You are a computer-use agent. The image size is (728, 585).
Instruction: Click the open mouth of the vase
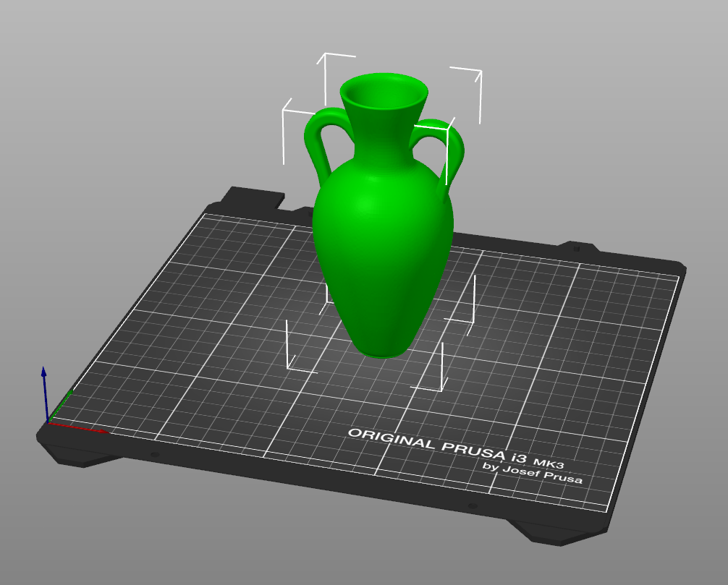click(x=384, y=92)
